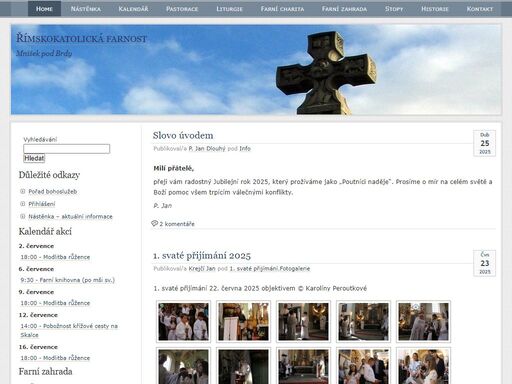Click the comment bubble icon
Image resolution: width=512 pixels, height=384 pixels.
click(154, 223)
